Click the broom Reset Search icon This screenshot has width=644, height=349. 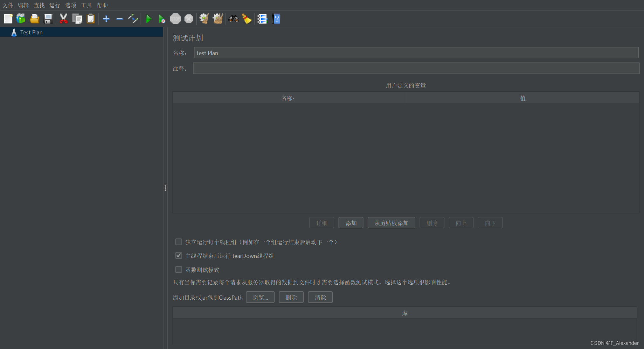[247, 19]
